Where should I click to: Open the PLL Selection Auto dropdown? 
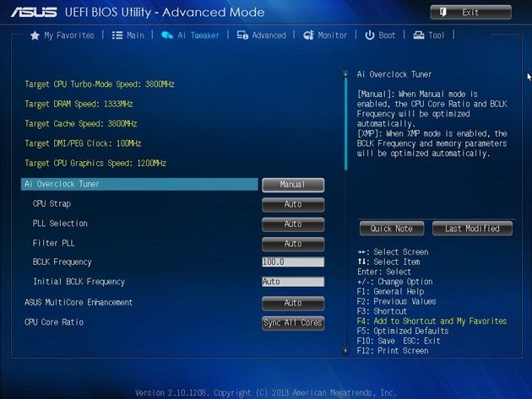293,224
